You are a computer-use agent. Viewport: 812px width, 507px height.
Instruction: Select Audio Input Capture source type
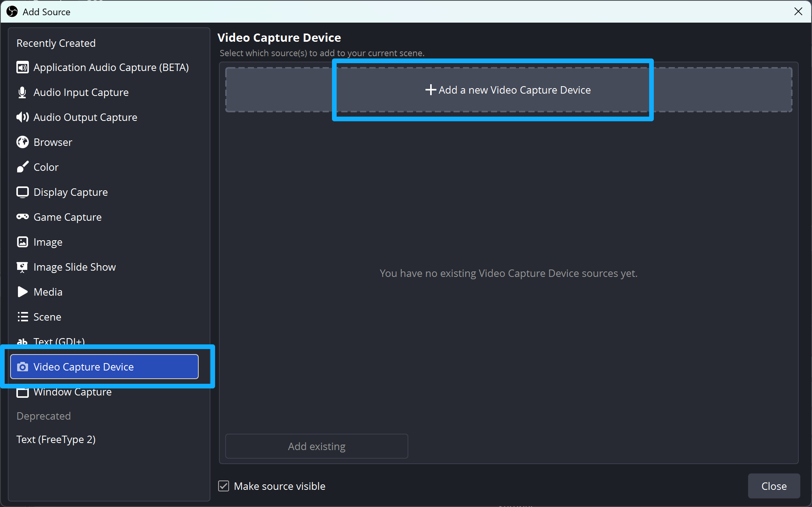tap(104, 92)
